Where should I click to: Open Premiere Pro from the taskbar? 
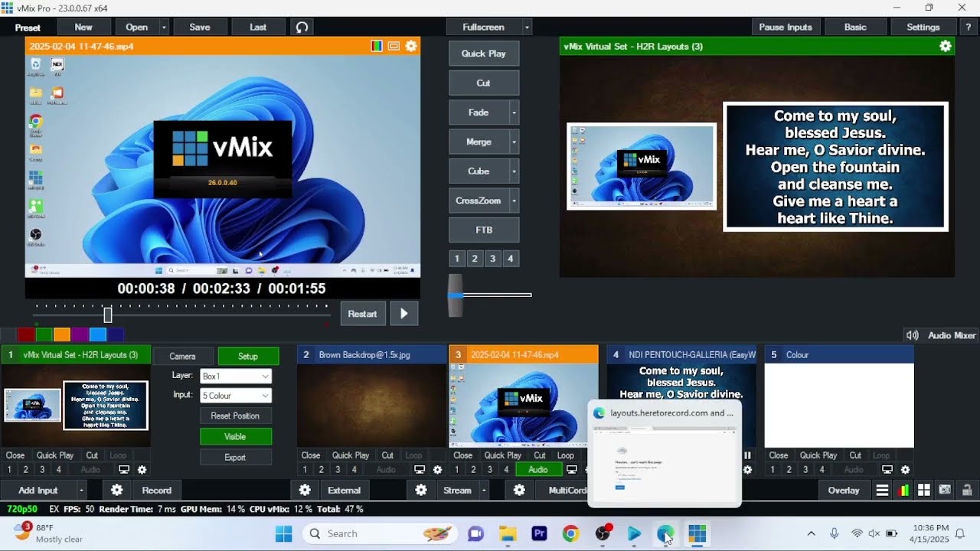pos(539,533)
